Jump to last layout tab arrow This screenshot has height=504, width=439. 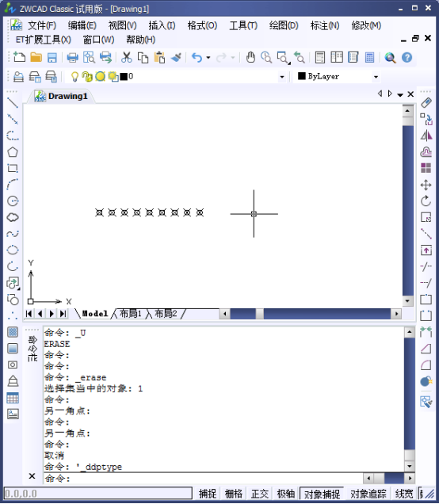click(63, 313)
